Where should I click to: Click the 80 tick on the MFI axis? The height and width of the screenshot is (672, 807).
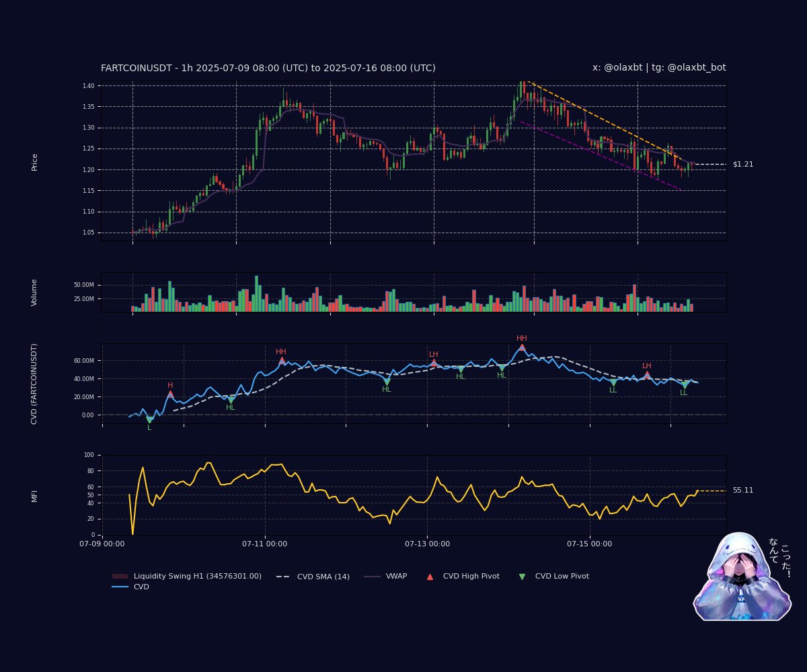coord(91,471)
